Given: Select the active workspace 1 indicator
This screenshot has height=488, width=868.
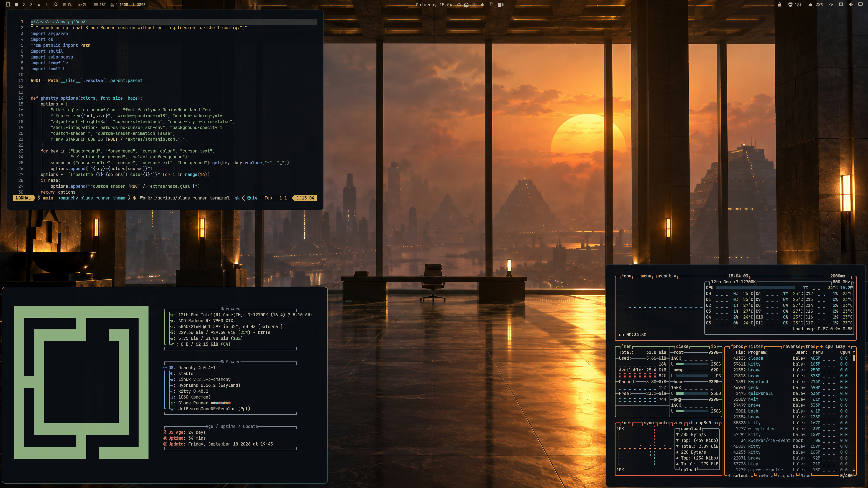Looking at the screenshot, I should pos(16,5).
